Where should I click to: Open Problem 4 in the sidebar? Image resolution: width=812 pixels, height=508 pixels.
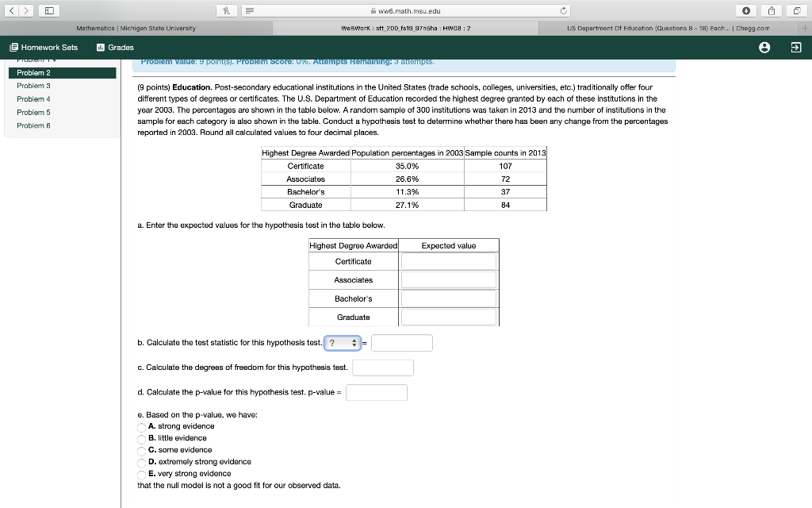pyautogui.click(x=33, y=100)
